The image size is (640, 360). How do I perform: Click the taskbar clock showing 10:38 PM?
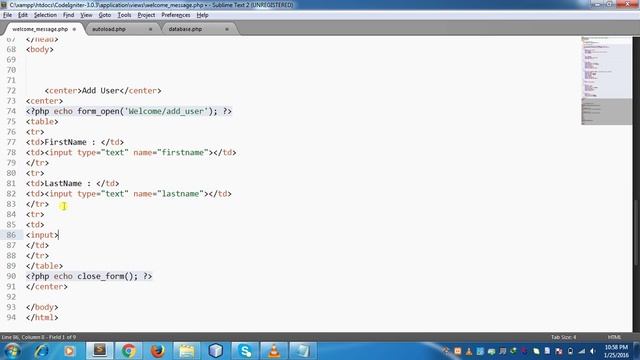tap(616, 351)
